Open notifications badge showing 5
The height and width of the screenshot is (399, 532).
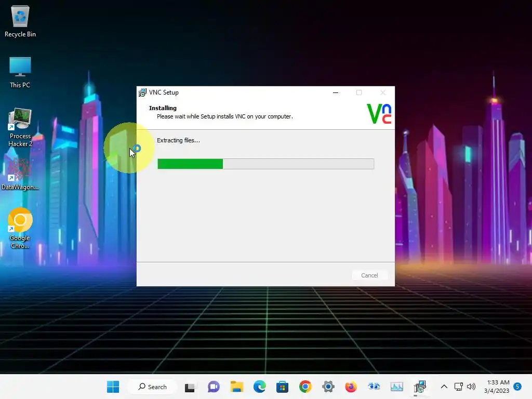tap(517, 387)
